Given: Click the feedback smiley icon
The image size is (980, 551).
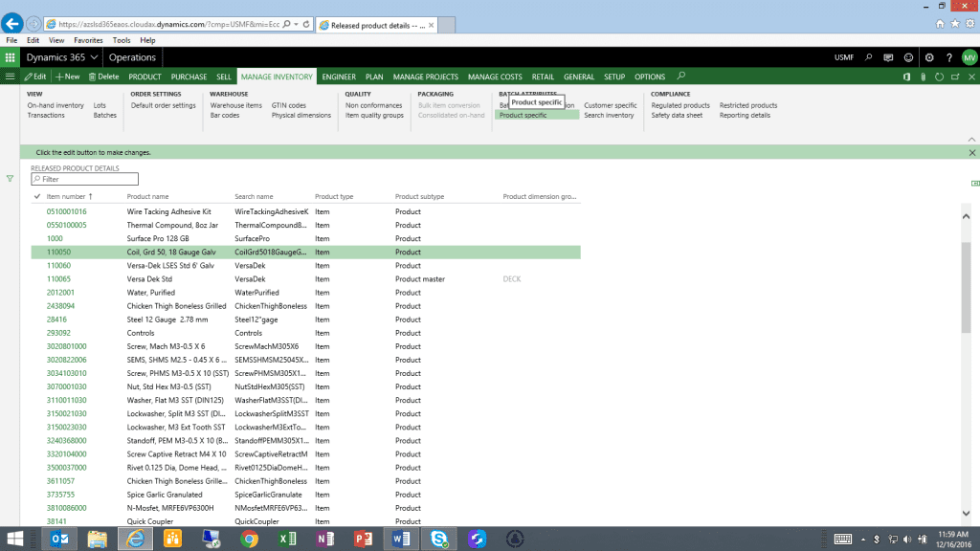Looking at the screenshot, I should (907, 57).
